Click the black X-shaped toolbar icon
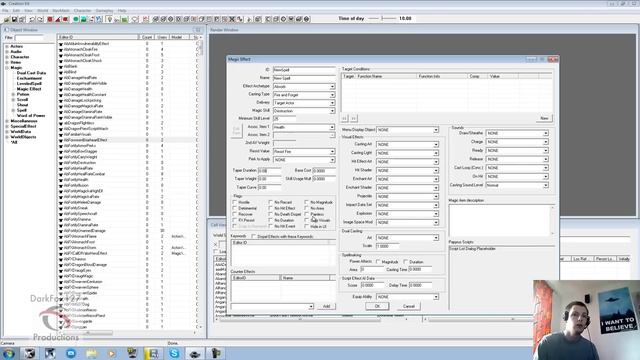640x360 pixels. pyautogui.click(x=232, y=19)
